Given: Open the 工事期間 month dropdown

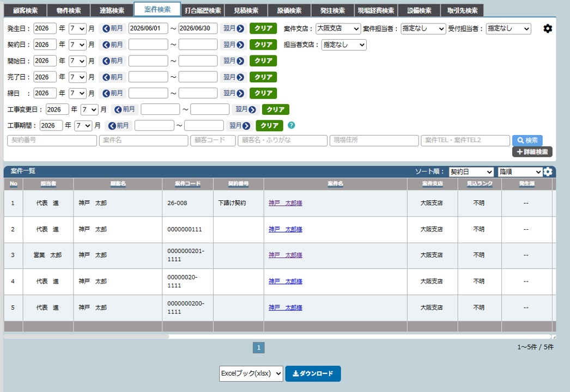Looking at the screenshot, I should tap(83, 125).
